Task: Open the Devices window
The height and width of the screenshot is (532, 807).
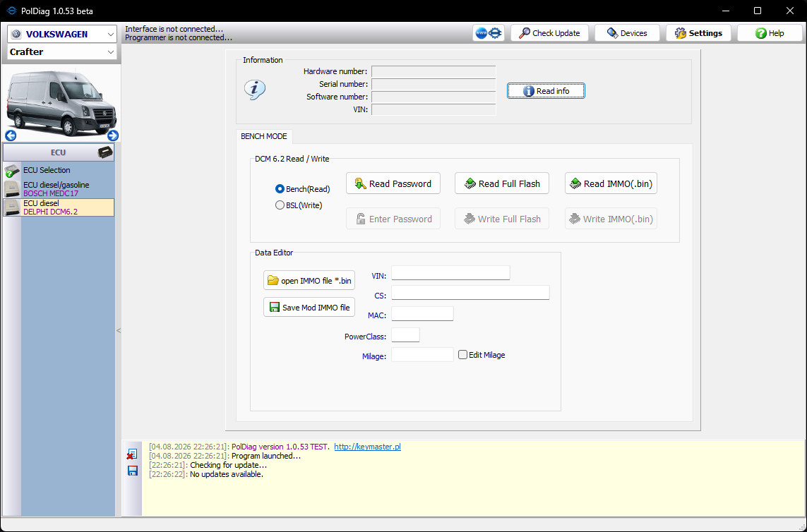Action: (x=628, y=33)
